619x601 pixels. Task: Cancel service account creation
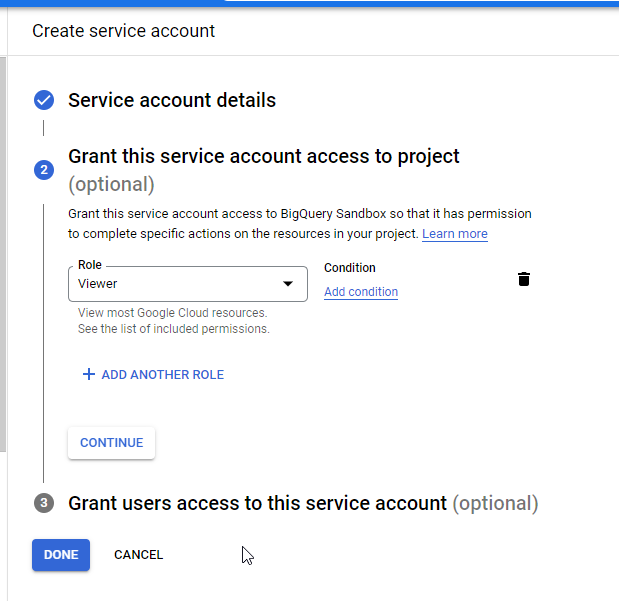(138, 555)
